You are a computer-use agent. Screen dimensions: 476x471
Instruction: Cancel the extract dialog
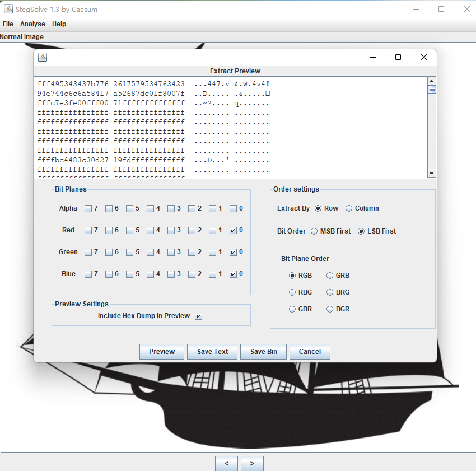coord(310,352)
